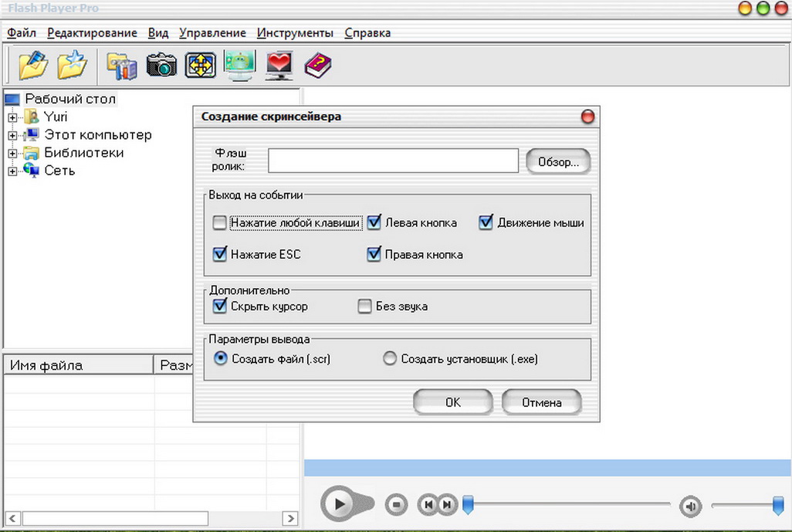Select the Yuri user folder
The image size is (792, 532).
[x=55, y=117]
